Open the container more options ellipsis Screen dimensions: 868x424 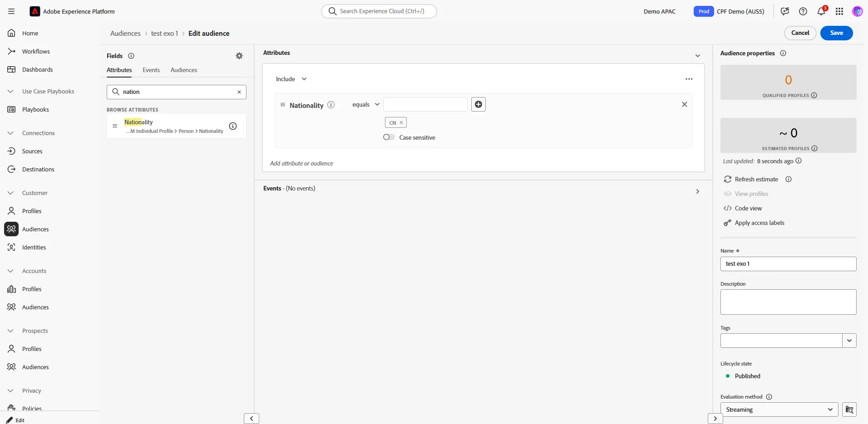pos(689,79)
